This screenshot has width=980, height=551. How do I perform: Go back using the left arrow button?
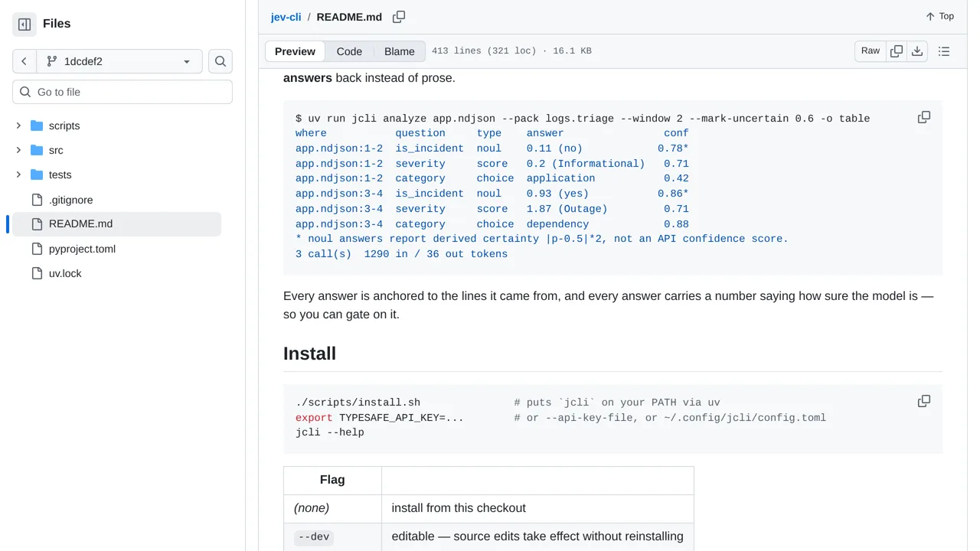coord(24,61)
